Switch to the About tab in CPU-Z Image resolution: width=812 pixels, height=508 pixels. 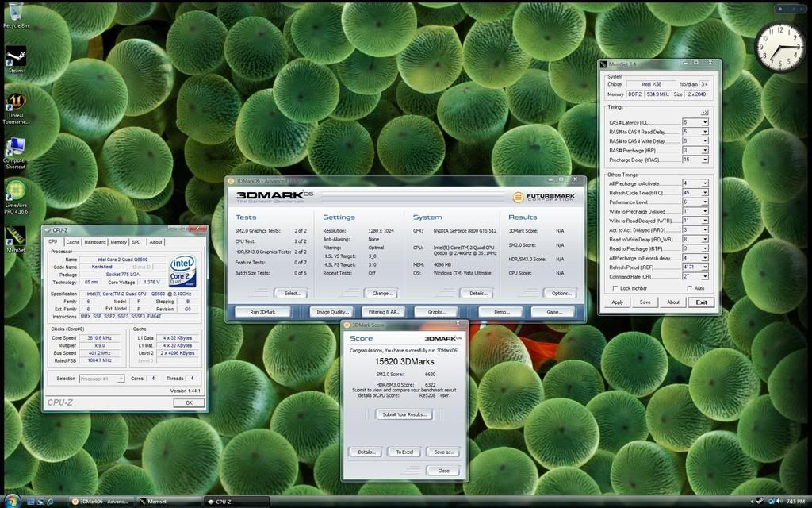tap(156, 242)
